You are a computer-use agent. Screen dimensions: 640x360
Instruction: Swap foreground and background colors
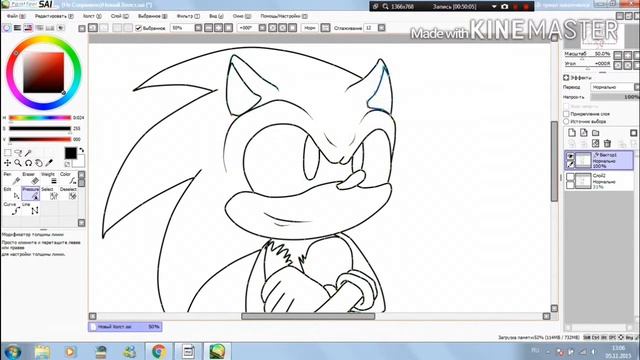pos(81,150)
